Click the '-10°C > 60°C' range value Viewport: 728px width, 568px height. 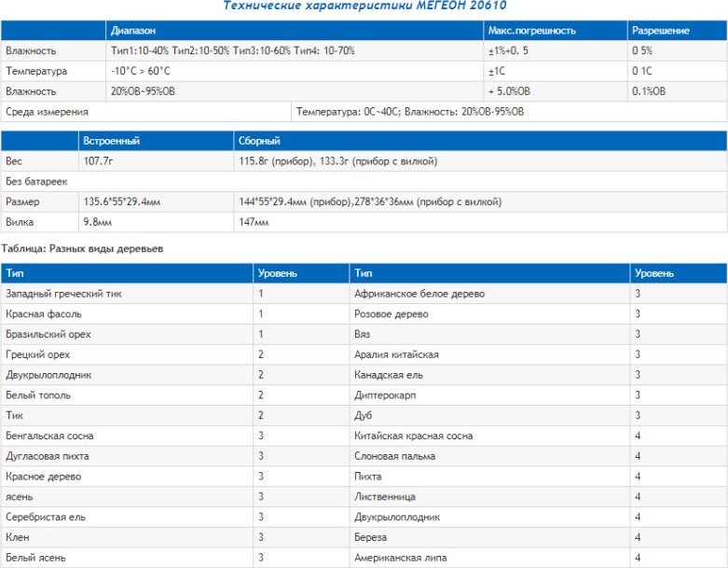pos(140,71)
